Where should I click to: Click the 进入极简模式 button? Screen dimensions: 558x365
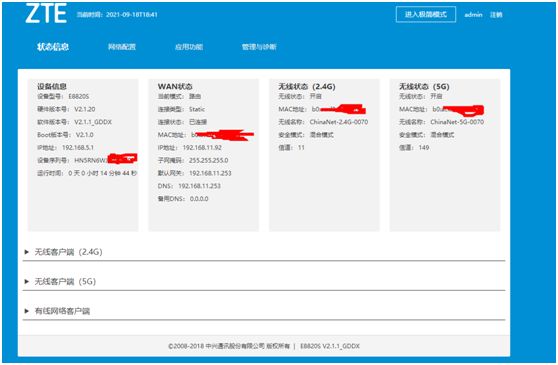click(x=426, y=14)
